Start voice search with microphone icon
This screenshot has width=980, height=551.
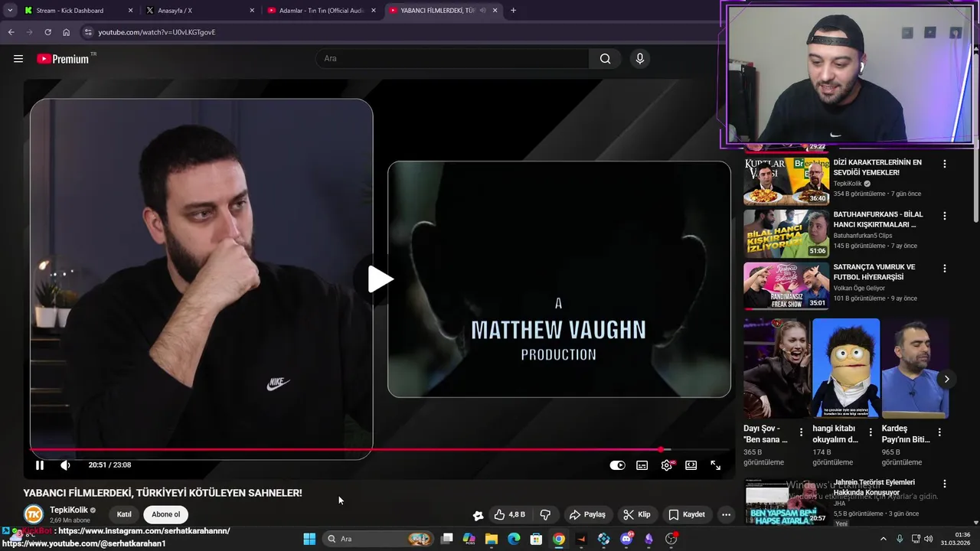coord(640,58)
